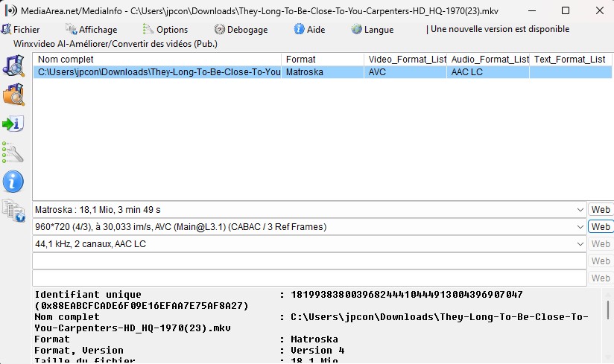
Task: Click the blue info about icon in sidebar
Action: (13, 181)
